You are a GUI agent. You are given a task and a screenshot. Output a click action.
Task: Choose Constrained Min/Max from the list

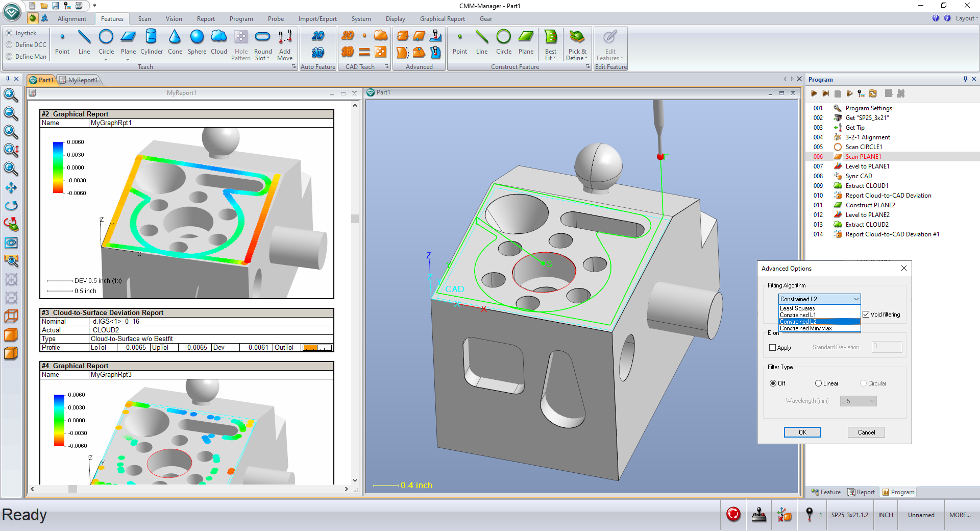tap(819, 328)
